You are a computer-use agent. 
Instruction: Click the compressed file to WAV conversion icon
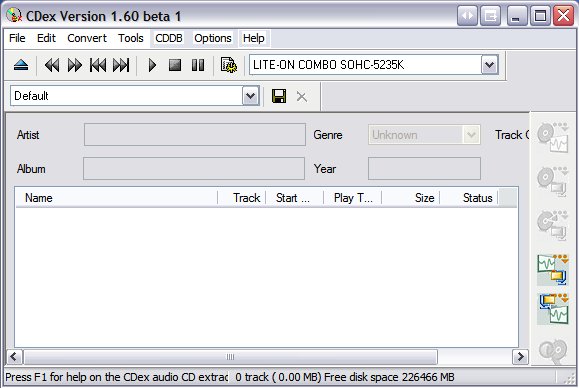553,309
